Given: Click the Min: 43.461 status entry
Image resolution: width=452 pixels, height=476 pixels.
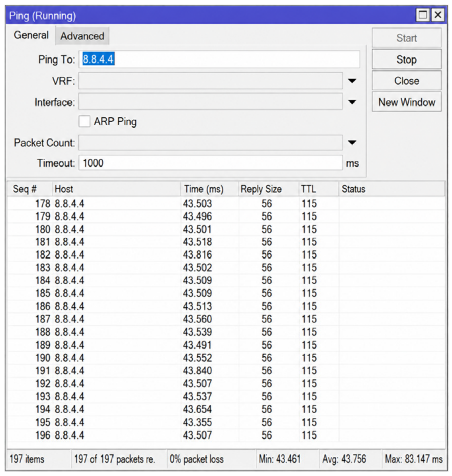Looking at the screenshot, I should tap(279, 459).
